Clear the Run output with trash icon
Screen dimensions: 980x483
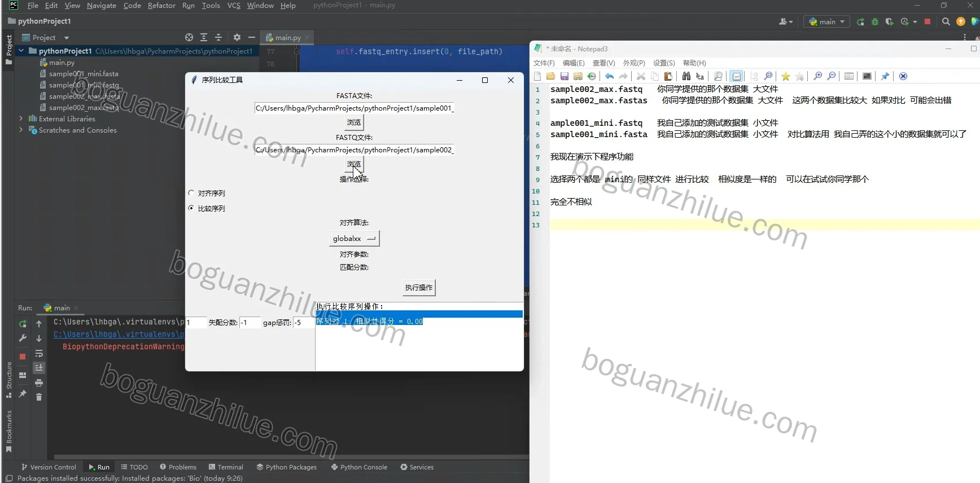(x=39, y=397)
